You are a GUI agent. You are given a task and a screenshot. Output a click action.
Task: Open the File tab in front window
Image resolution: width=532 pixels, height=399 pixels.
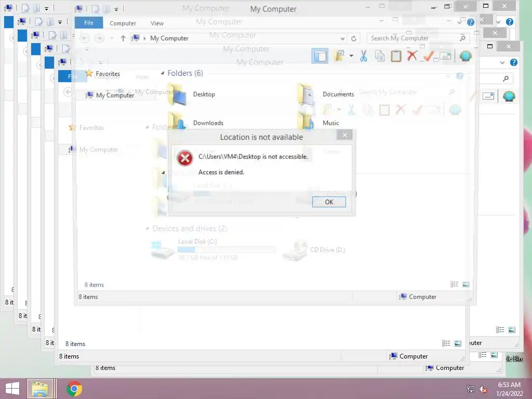(x=89, y=23)
